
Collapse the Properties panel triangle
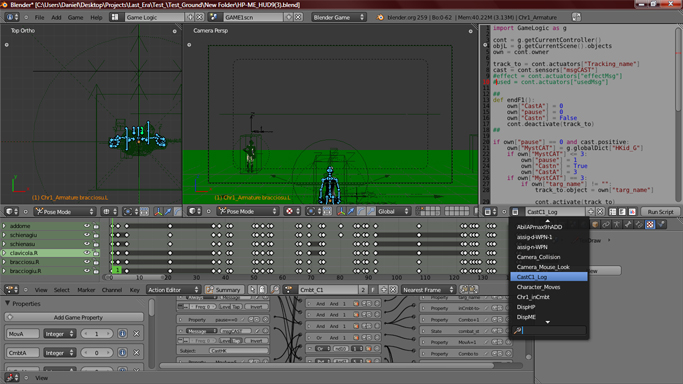(x=7, y=303)
